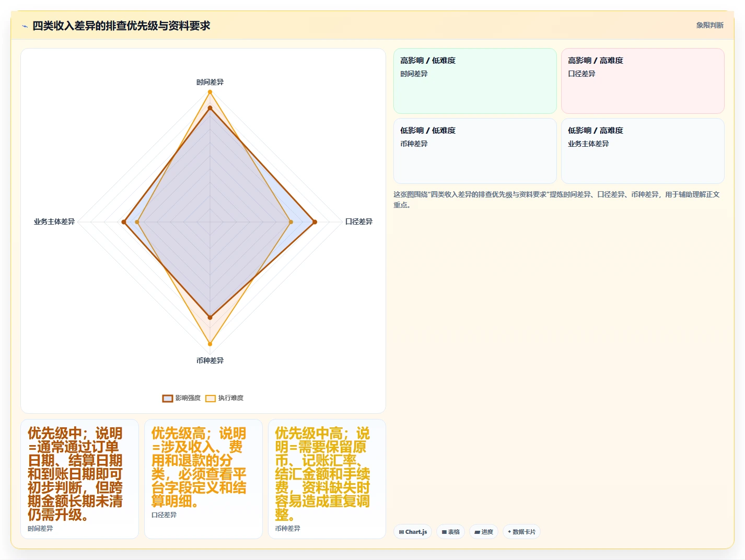Click 业务主体差异 text in the quadrant card
This screenshot has width=745, height=560.
click(x=588, y=144)
